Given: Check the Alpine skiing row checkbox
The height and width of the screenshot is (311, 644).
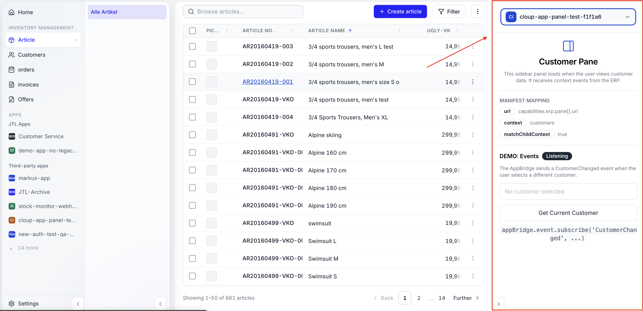Looking at the screenshot, I should click(192, 135).
